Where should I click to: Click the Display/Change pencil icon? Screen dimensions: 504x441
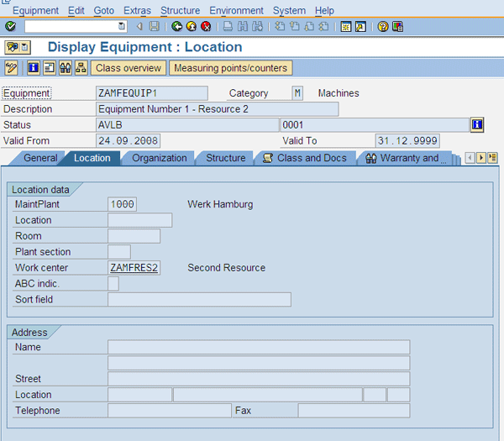[x=11, y=68]
